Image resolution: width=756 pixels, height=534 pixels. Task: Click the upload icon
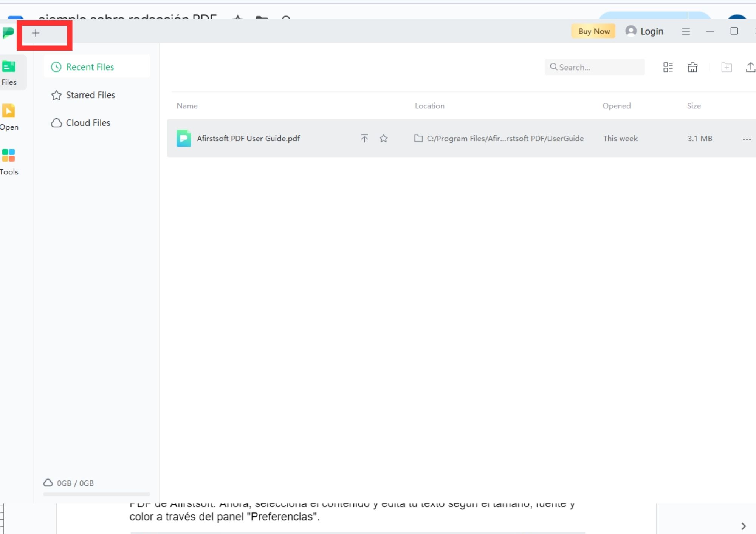click(750, 67)
